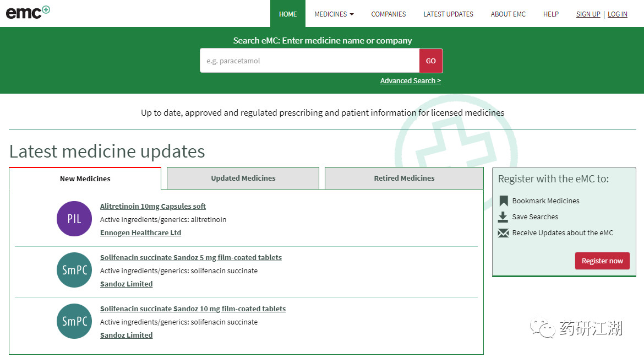Go to the HOME menu item
Viewport: 644px width, 357px height.
288,14
